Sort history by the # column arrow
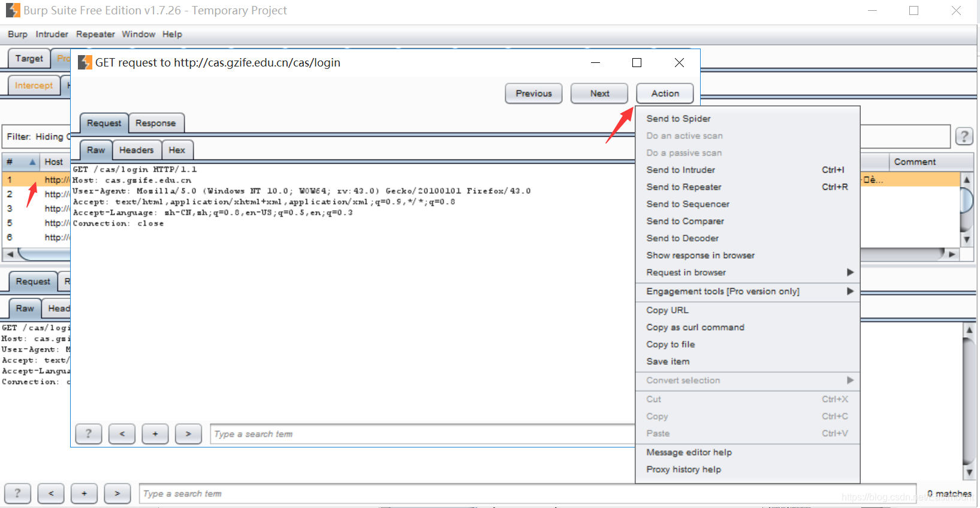 click(32, 162)
